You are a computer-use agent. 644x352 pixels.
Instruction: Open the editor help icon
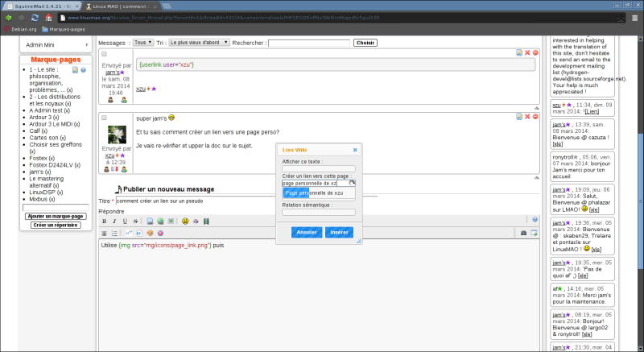pyautogui.click(x=535, y=220)
